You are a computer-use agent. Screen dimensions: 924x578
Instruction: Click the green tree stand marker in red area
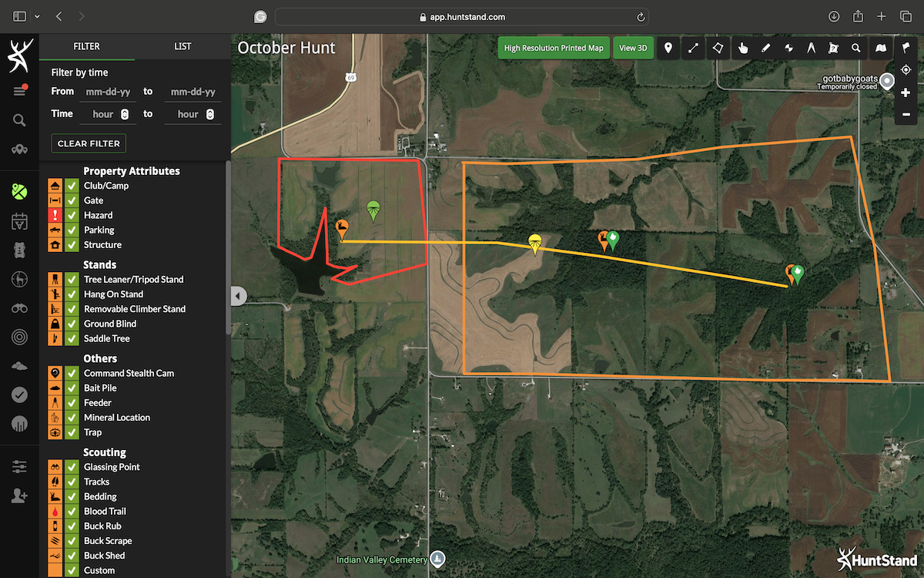pos(373,210)
